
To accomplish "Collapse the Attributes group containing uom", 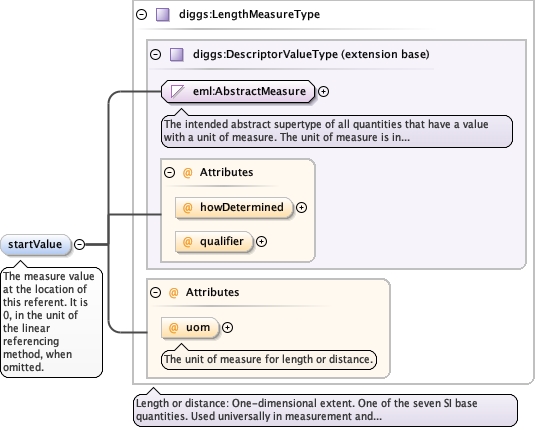I will 156,293.
